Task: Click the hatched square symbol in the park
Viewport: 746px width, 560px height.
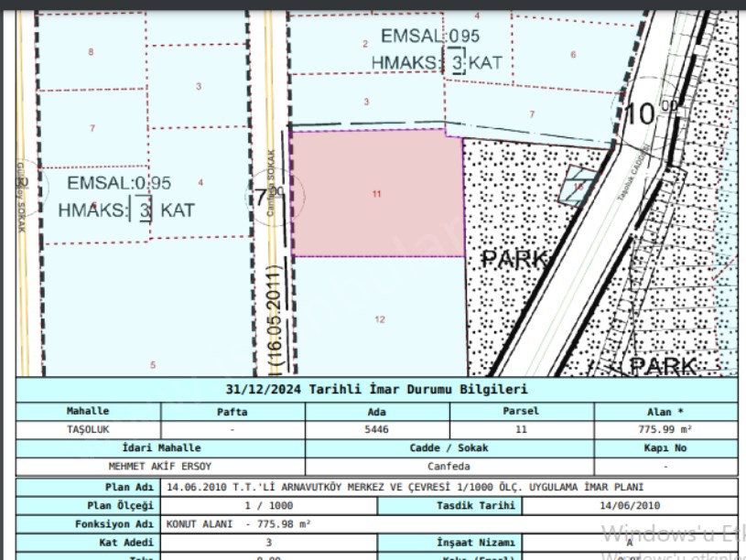Action: point(578,186)
